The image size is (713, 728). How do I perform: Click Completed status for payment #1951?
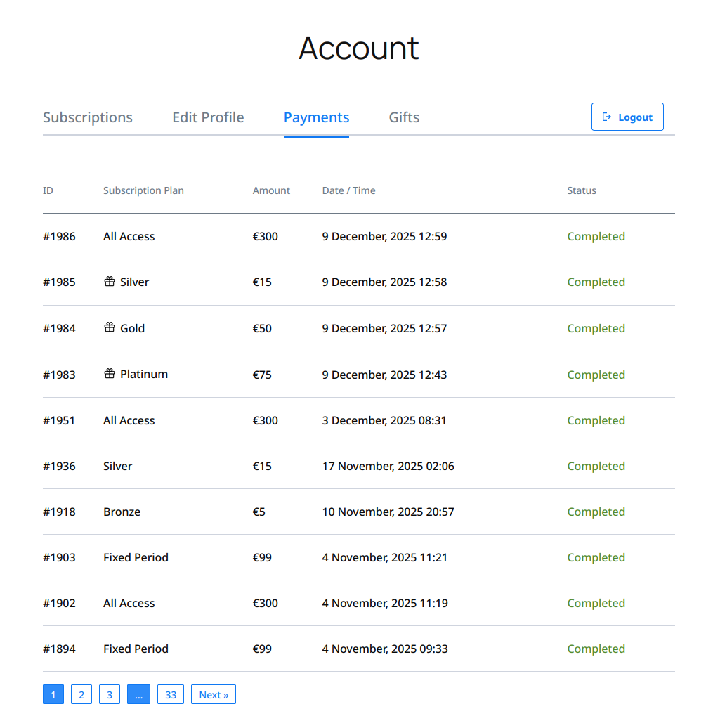click(596, 421)
